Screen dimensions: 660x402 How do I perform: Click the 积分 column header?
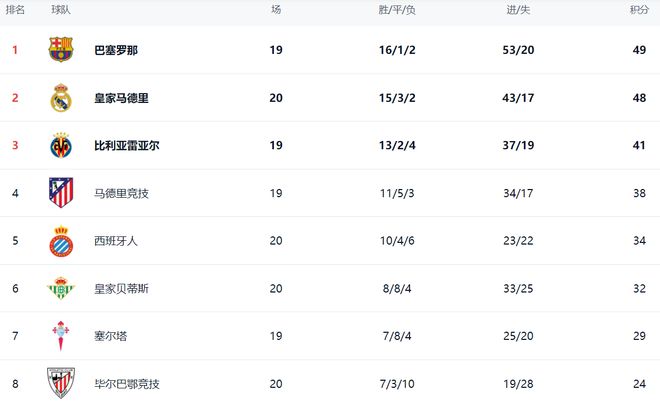(639, 10)
